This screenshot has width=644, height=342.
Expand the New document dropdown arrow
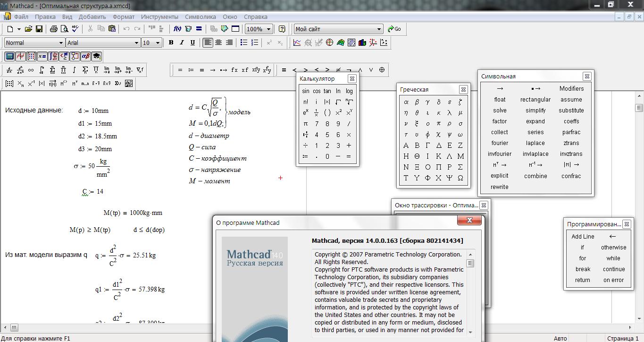(19, 29)
